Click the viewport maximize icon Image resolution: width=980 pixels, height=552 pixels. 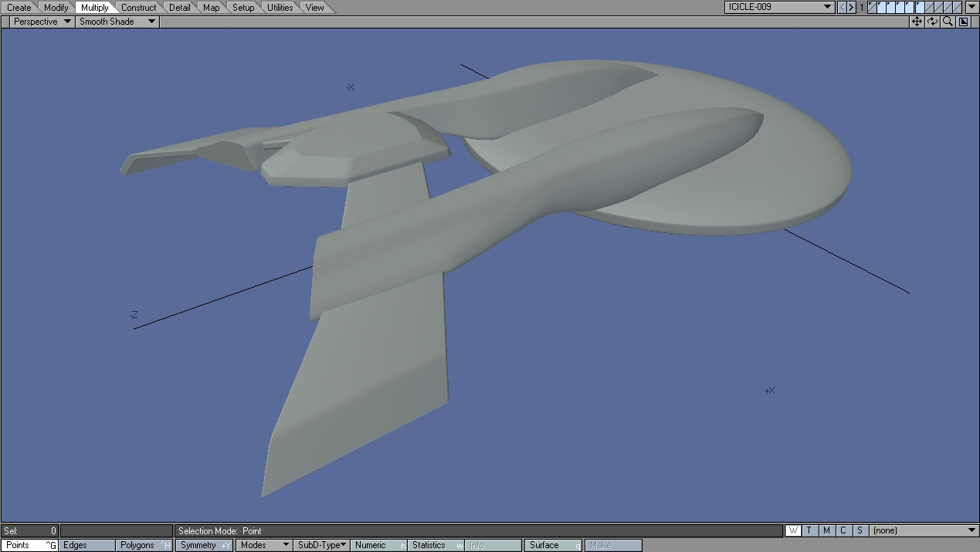964,22
